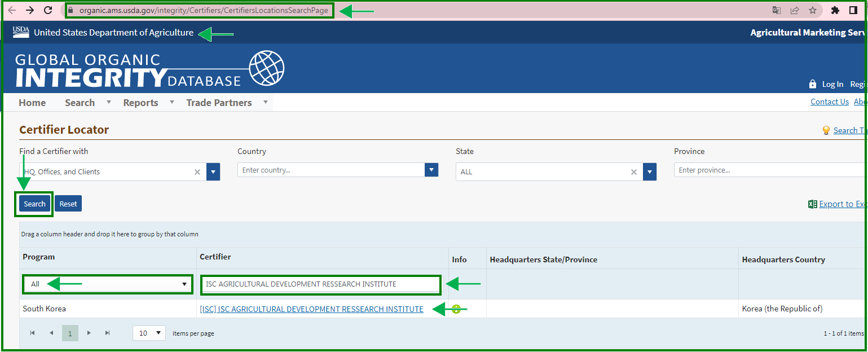This screenshot has height=352, width=868.
Task: Bookmark this page with the star icon
Action: click(x=812, y=10)
